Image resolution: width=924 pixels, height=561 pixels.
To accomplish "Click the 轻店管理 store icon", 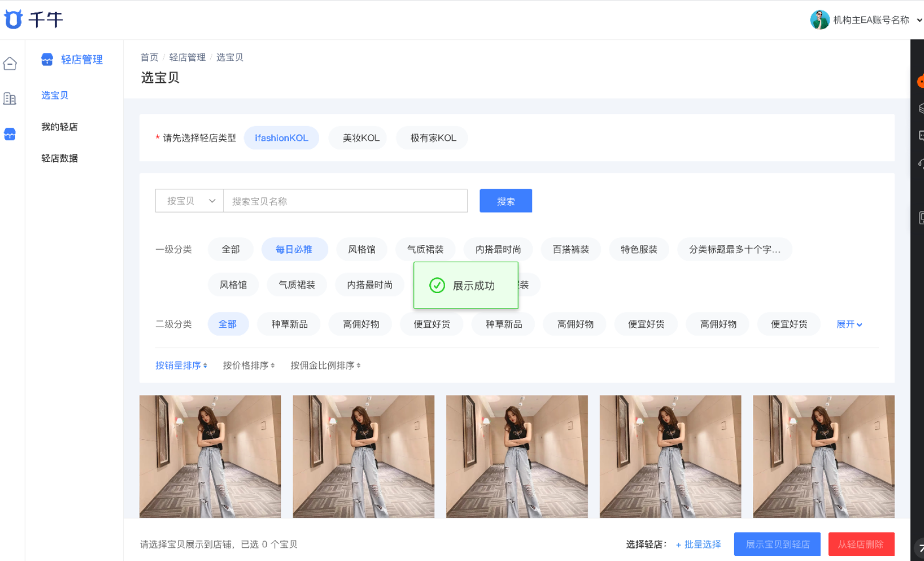I will click(47, 59).
